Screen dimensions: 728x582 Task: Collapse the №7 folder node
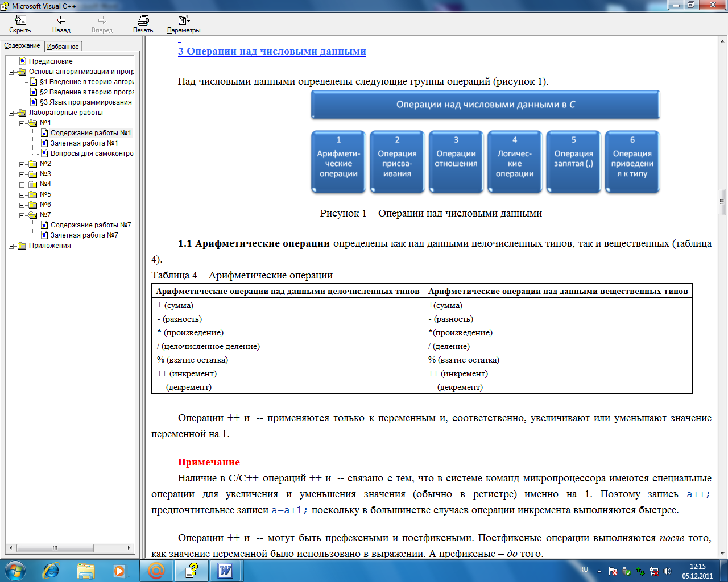[22, 215]
